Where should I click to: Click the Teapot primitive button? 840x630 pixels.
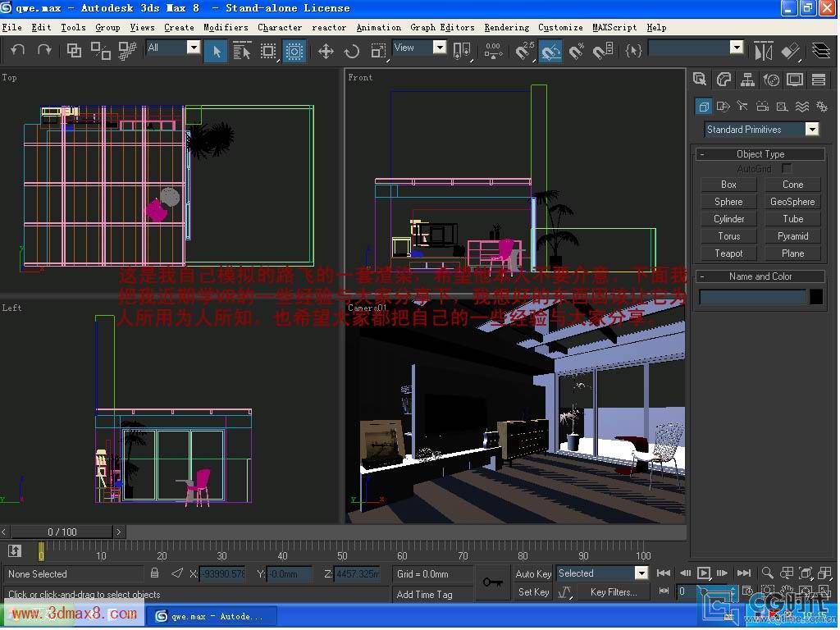point(728,253)
